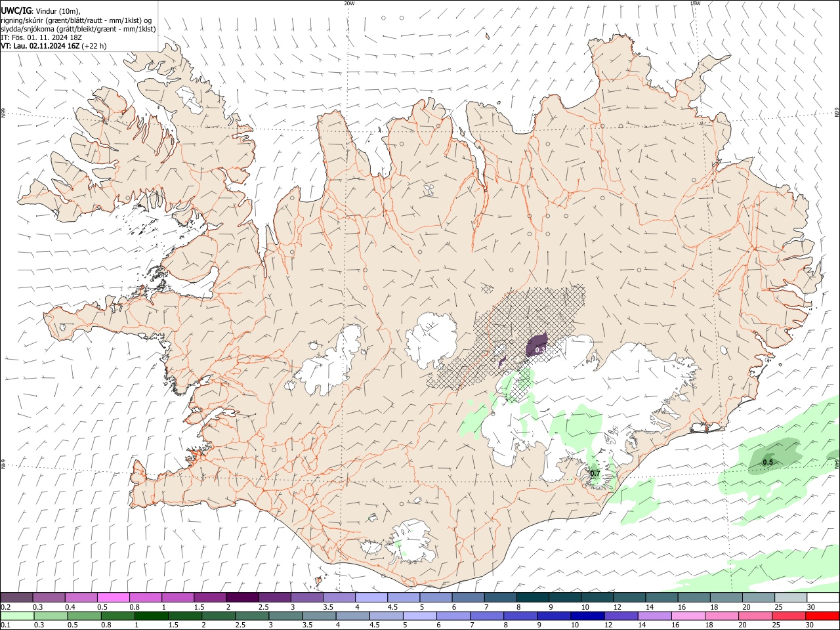Click the 20W longitude label
Viewport: 840px width, 630px height.
349,3
